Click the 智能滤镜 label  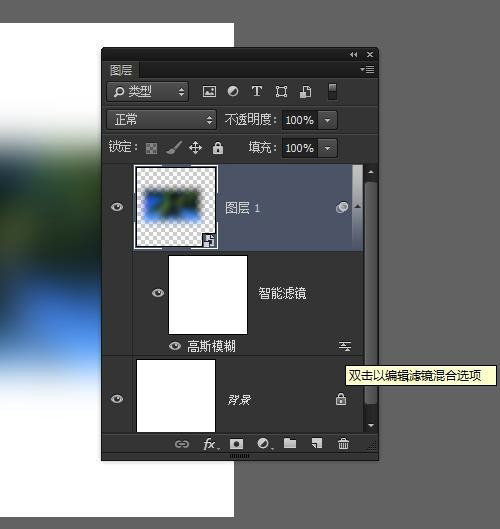click(x=282, y=293)
